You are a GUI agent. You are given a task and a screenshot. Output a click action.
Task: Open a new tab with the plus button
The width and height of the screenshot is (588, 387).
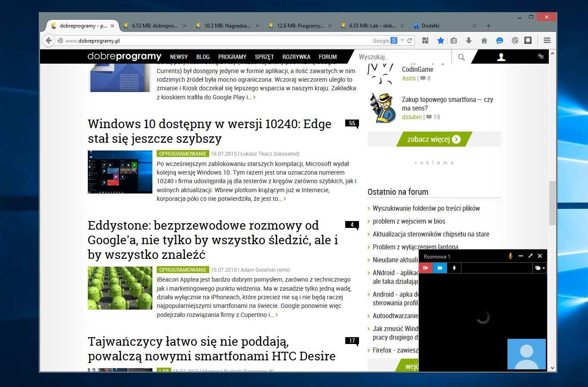(x=489, y=26)
